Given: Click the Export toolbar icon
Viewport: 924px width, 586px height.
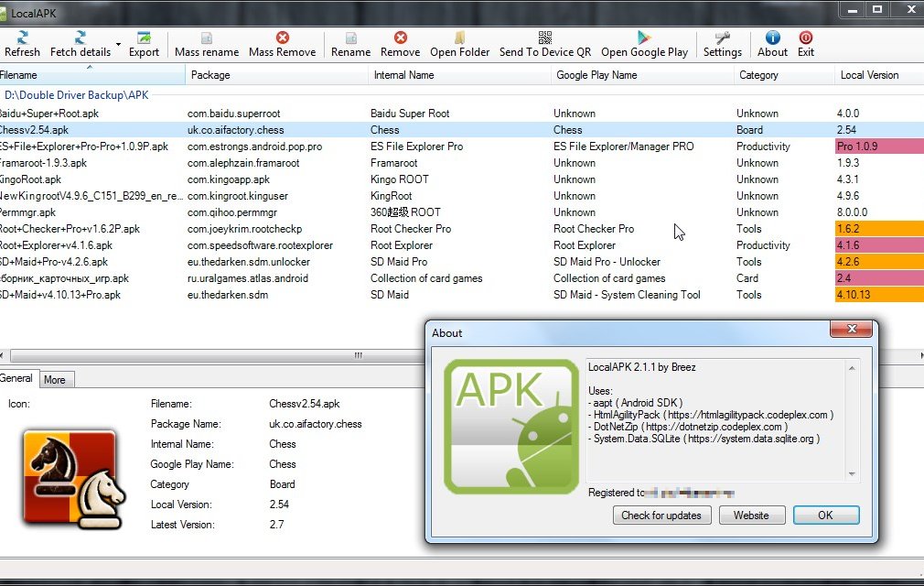Looking at the screenshot, I should coord(144,38).
